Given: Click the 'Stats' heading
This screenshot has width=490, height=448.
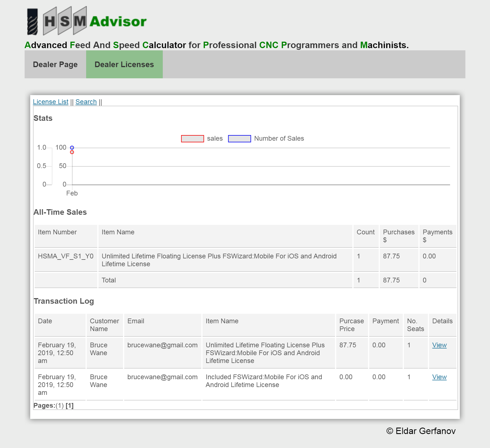Looking at the screenshot, I should tap(43, 118).
